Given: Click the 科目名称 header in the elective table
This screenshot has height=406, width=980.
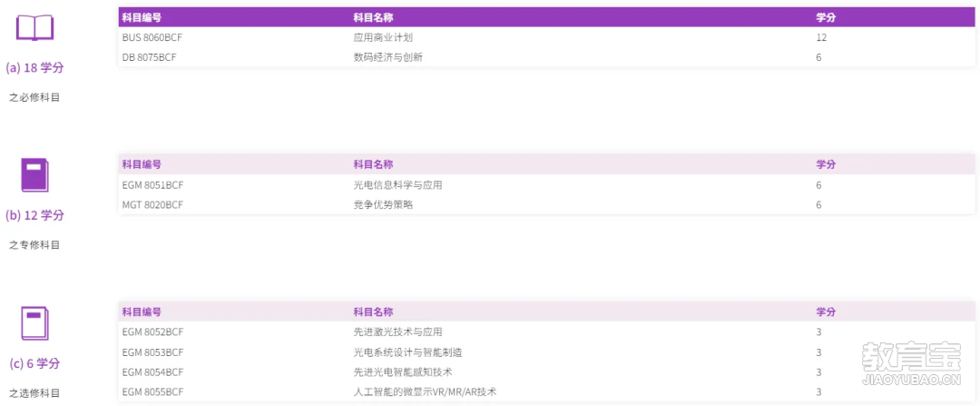Looking at the screenshot, I should 373,312.
